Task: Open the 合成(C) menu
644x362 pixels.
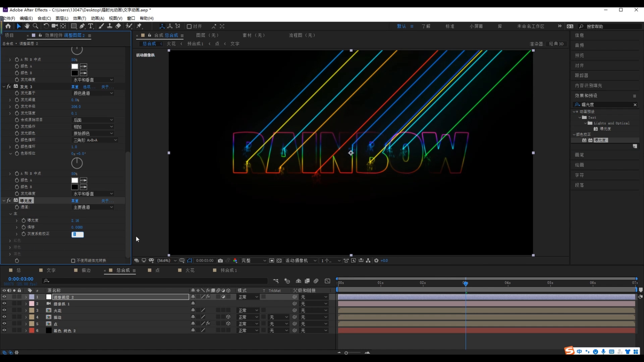Action: [x=44, y=18]
